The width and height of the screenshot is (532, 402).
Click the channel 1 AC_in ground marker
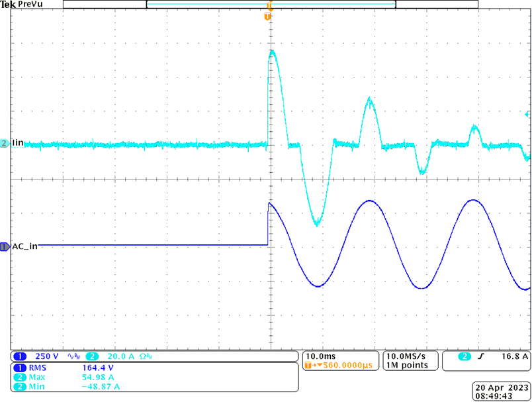(x=5, y=246)
